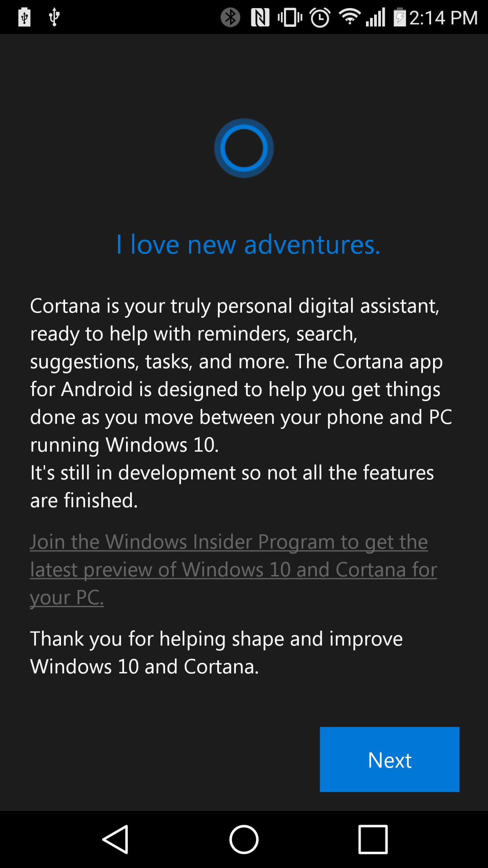The height and width of the screenshot is (868, 488).
Task: Tap the 2:14 PM clock
Action: [443, 18]
